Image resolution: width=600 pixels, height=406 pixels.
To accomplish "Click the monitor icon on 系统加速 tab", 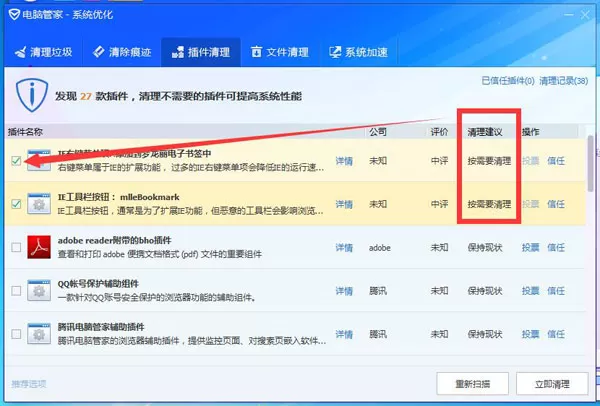I will click(335, 52).
